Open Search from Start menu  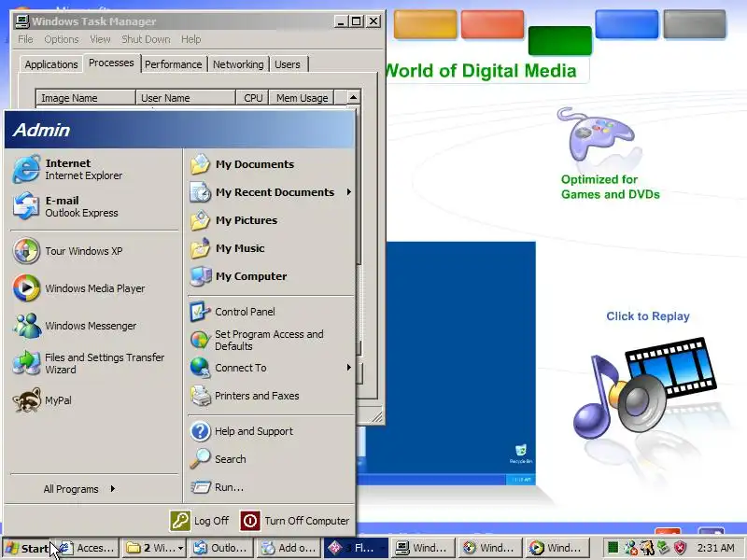pos(271,459)
